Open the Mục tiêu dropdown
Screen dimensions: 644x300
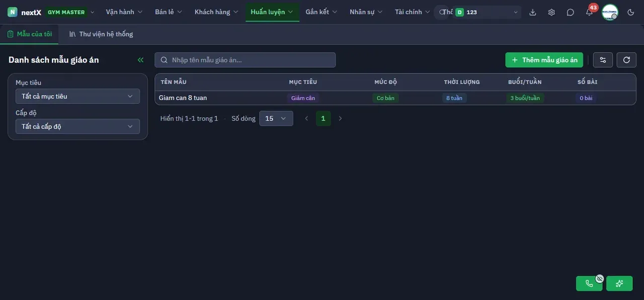[77, 96]
